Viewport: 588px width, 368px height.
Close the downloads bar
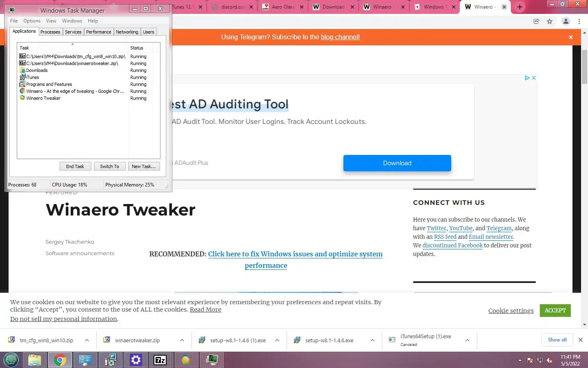tap(580, 340)
